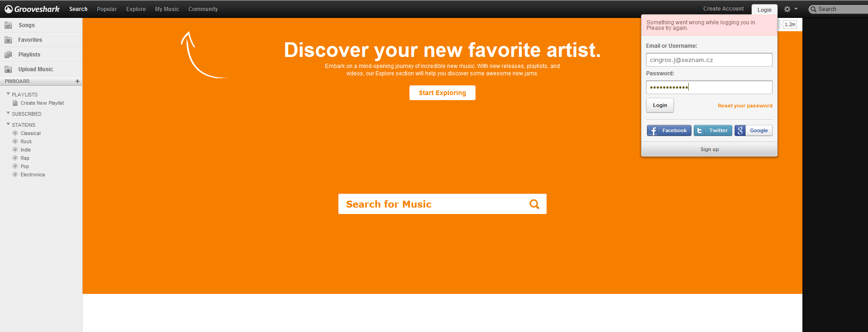Collapse the STATIONS section triangle
The height and width of the screenshot is (332, 868).
(8, 124)
